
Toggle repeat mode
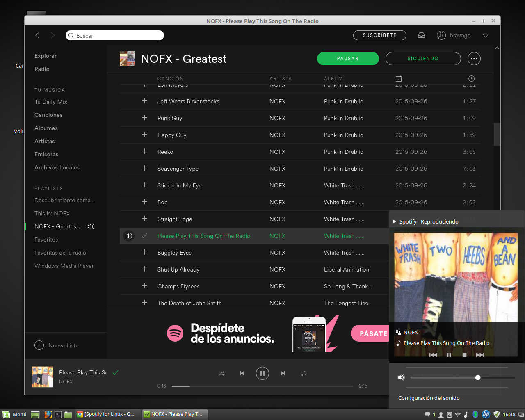point(303,373)
